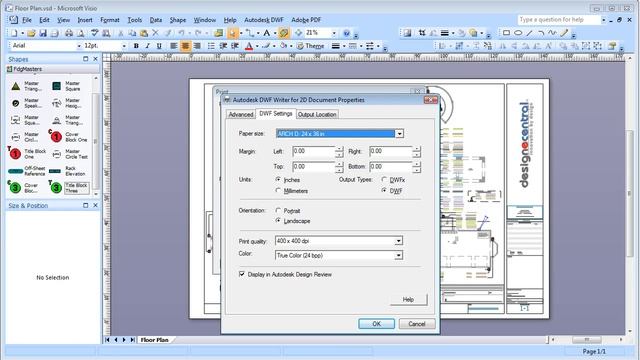Open the File menu
The image size is (640, 360).
tap(27, 20)
